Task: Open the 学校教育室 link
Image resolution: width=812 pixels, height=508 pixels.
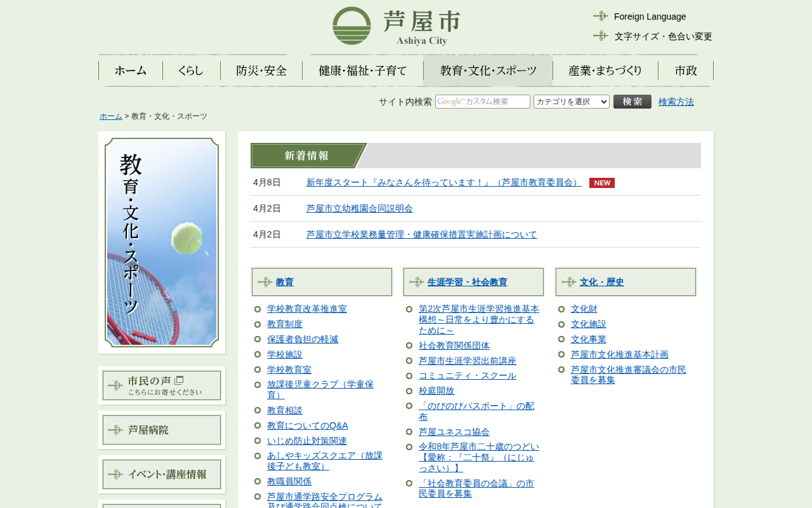Action: 289,370
